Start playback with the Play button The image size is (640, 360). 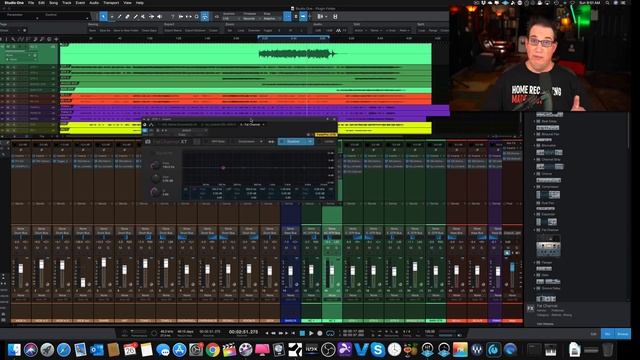click(311, 333)
